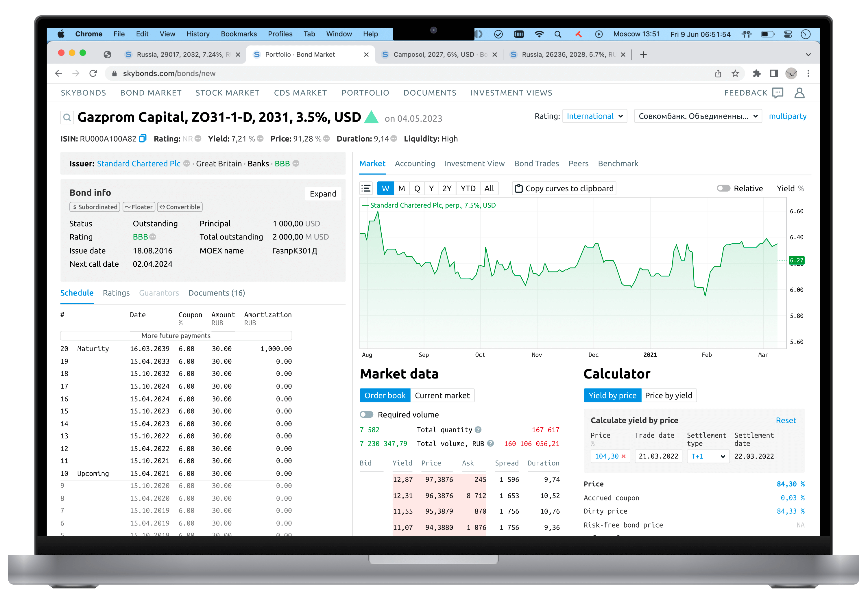
Task: Select W weekly chart range
Action: pyautogui.click(x=385, y=188)
